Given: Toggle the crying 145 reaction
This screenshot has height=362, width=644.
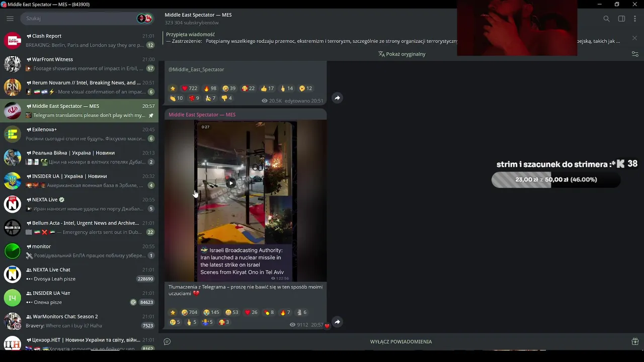Looking at the screenshot, I should 211,312.
